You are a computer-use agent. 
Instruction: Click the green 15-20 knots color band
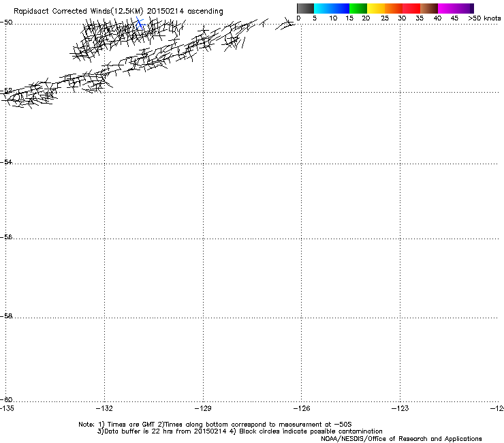(358, 8)
